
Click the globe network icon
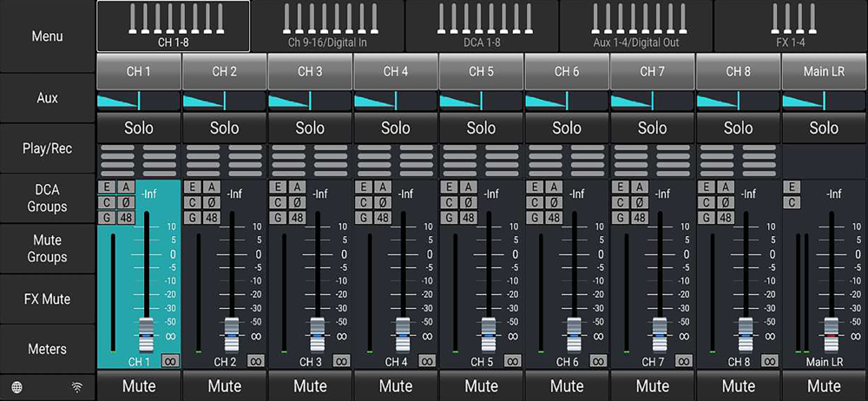coord(17,386)
